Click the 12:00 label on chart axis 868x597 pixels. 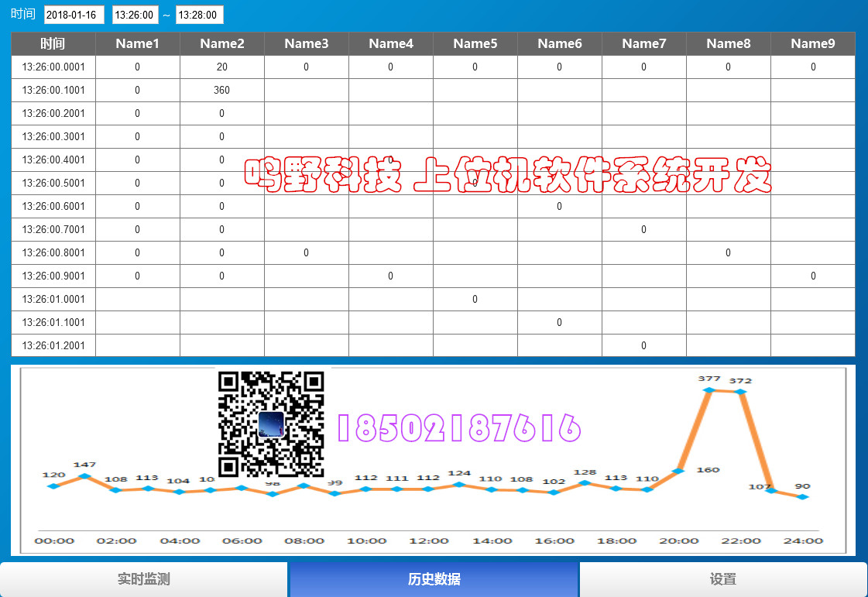point(429,540)
